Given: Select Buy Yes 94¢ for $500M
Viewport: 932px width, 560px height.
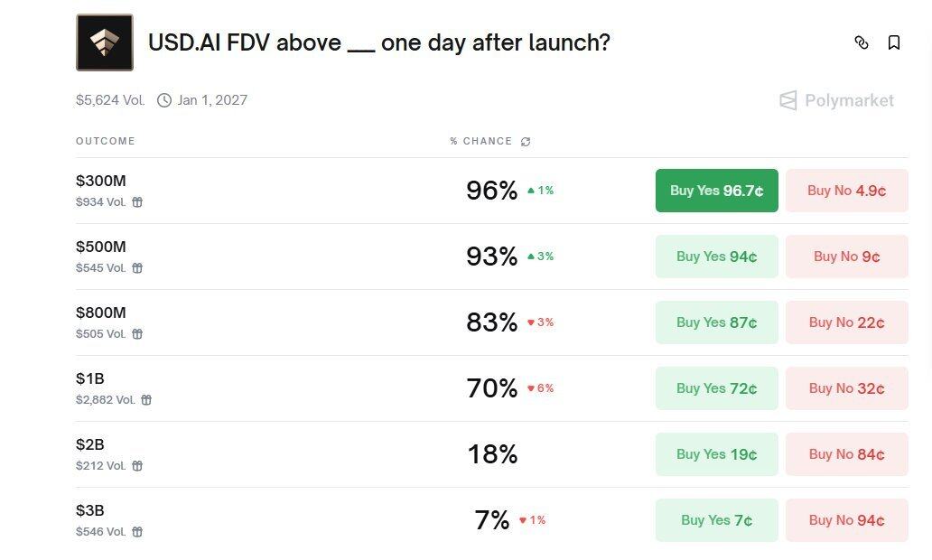Looking at the screenshot, I should pos(716,257).
